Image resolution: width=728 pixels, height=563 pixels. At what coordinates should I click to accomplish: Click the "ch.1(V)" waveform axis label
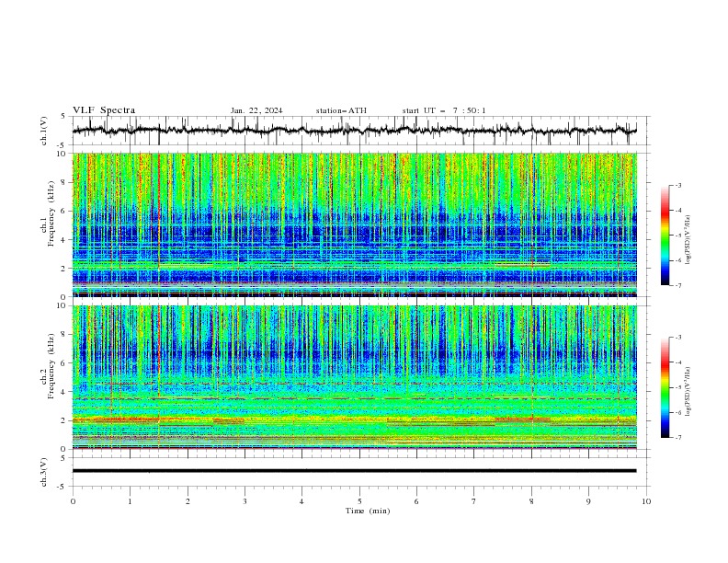(x=44, y=131)
